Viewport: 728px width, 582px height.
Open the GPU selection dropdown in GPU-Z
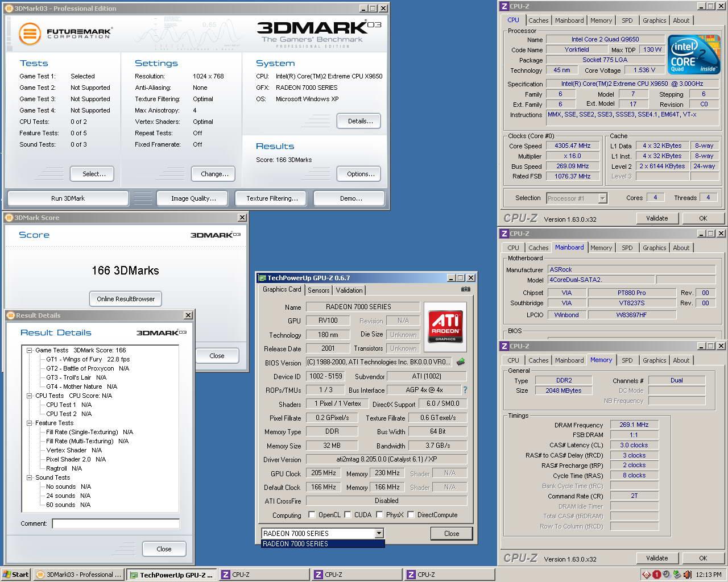point(379,533)
